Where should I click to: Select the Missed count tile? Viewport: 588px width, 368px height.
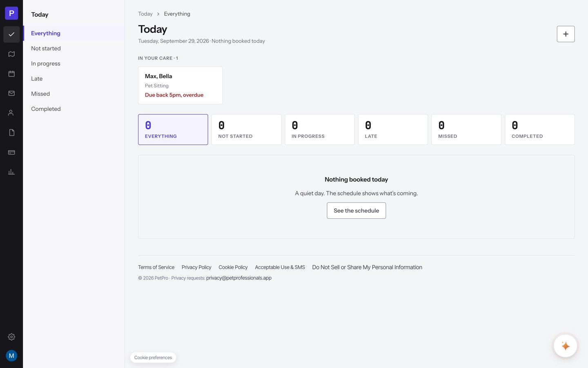coord(466,130)
